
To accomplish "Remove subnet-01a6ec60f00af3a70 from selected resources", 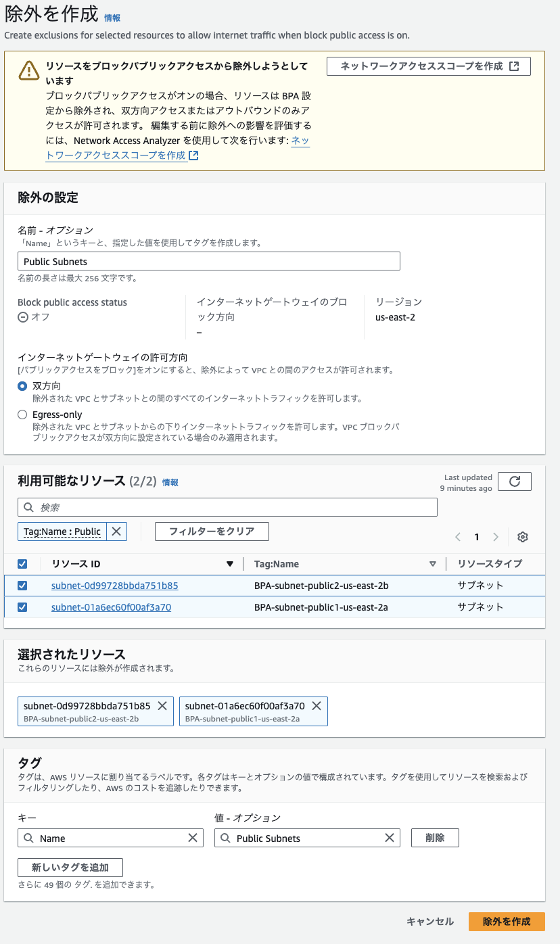I will [316, 705].
